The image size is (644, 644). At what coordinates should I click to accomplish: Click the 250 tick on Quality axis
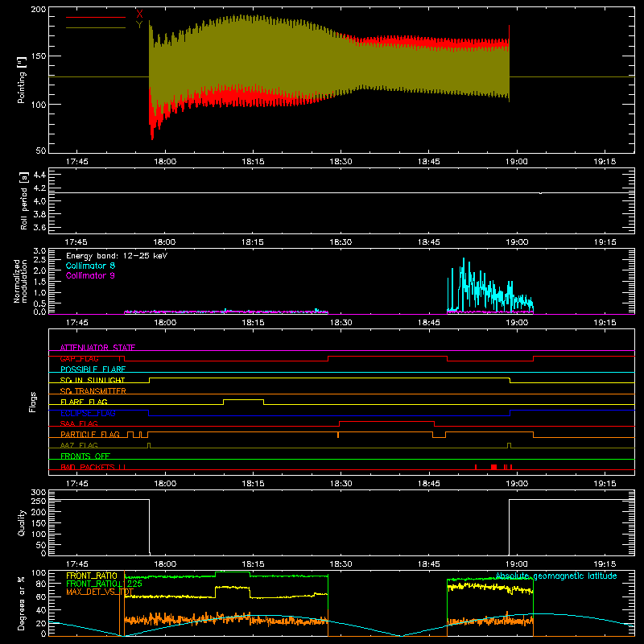point(39,501)
